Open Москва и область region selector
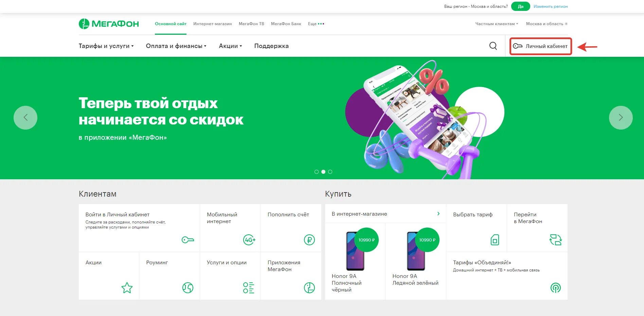This screenshot has height=316, width=644. [547, 24]
